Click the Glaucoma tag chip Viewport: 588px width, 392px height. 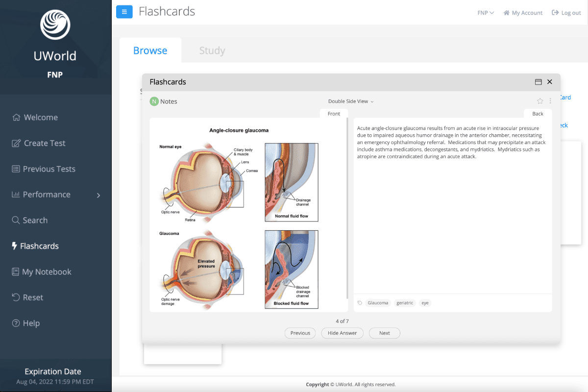[378, 303]
